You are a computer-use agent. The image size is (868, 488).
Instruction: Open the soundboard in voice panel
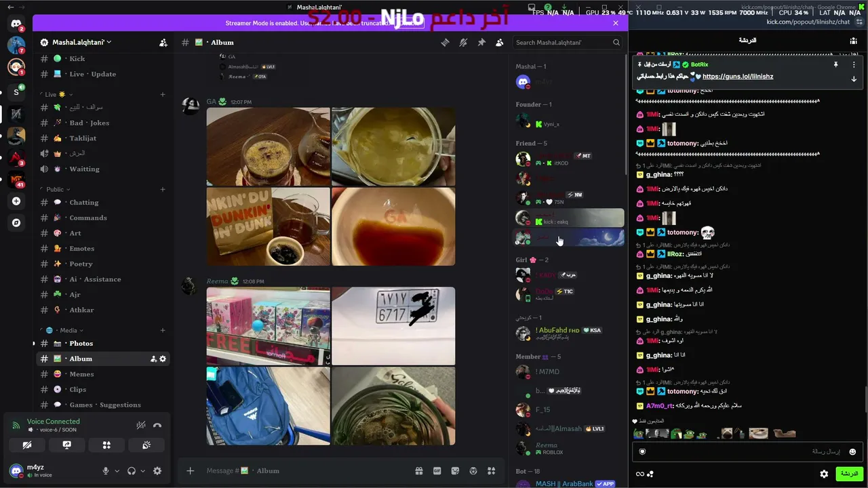pos(146,445)
